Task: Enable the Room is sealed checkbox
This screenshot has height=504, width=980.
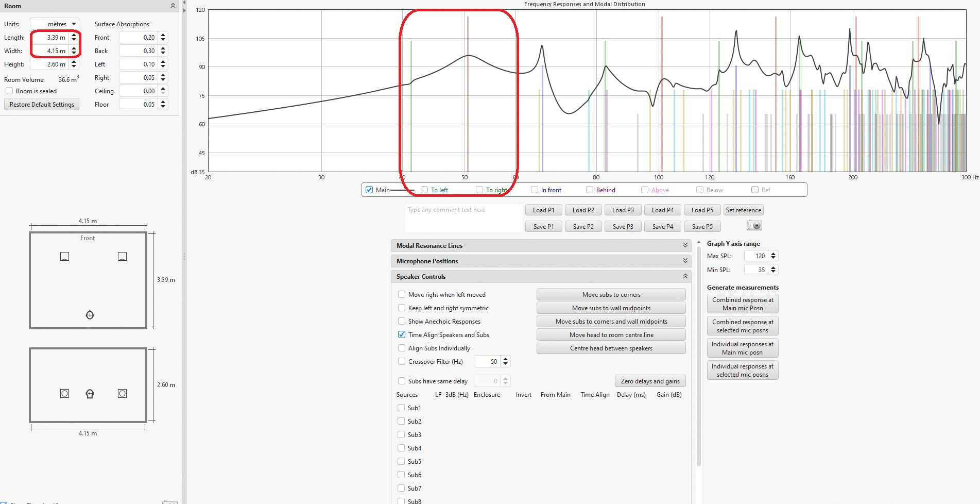Action: (x=9, y=91)
